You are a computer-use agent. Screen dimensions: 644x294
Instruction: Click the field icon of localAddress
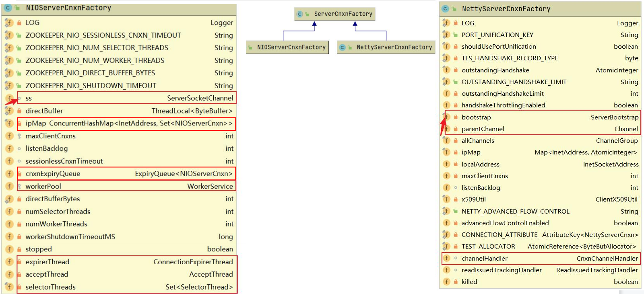click(446, 164)
